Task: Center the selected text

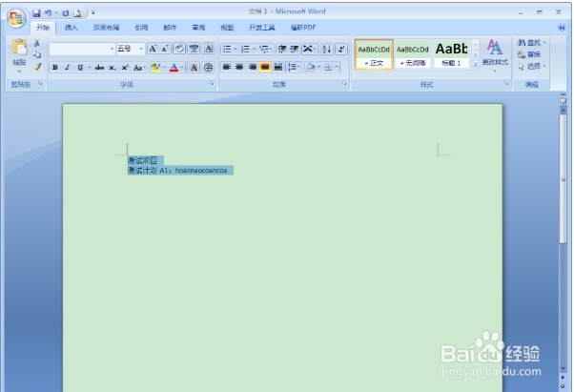Action: coord(239,67)
